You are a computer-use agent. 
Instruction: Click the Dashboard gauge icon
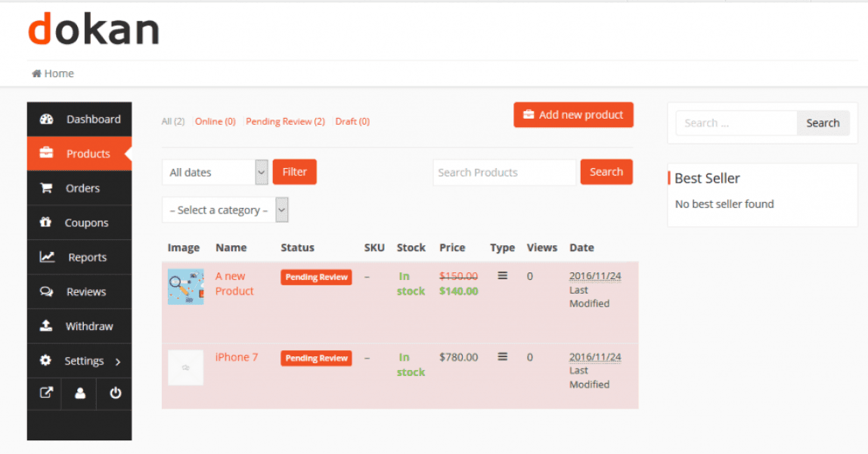pos(47,119)
